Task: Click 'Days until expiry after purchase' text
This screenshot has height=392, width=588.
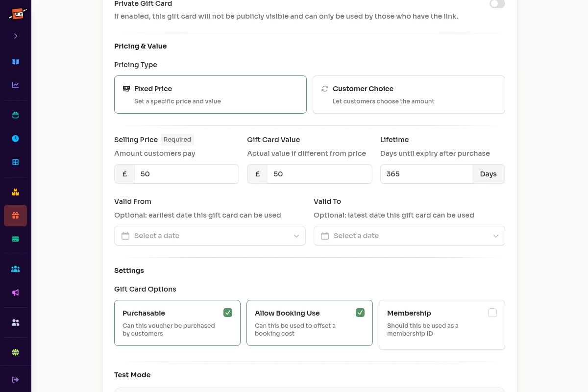Action: 435,153
